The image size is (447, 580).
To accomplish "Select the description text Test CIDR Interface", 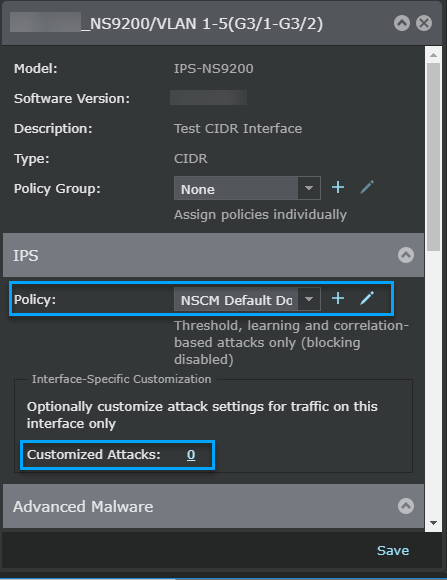I will (x=238, y=128).
